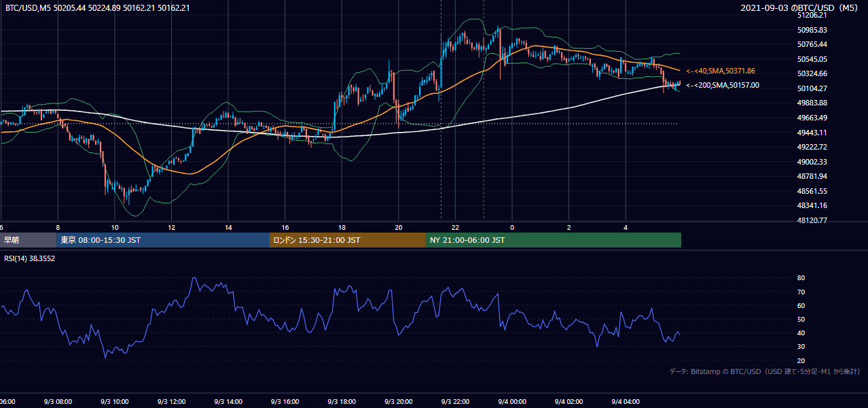
Task: Select price axis value 49002.33
Action: [812, 162]
